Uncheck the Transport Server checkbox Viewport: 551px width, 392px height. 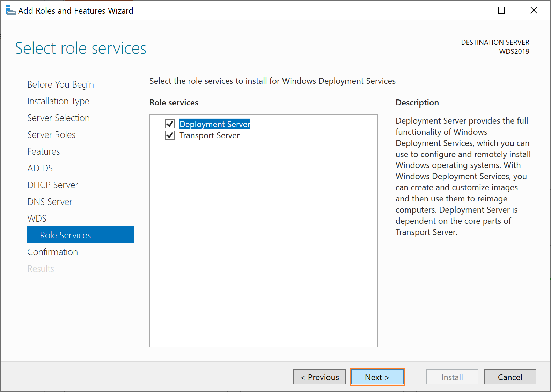[170, 135]
